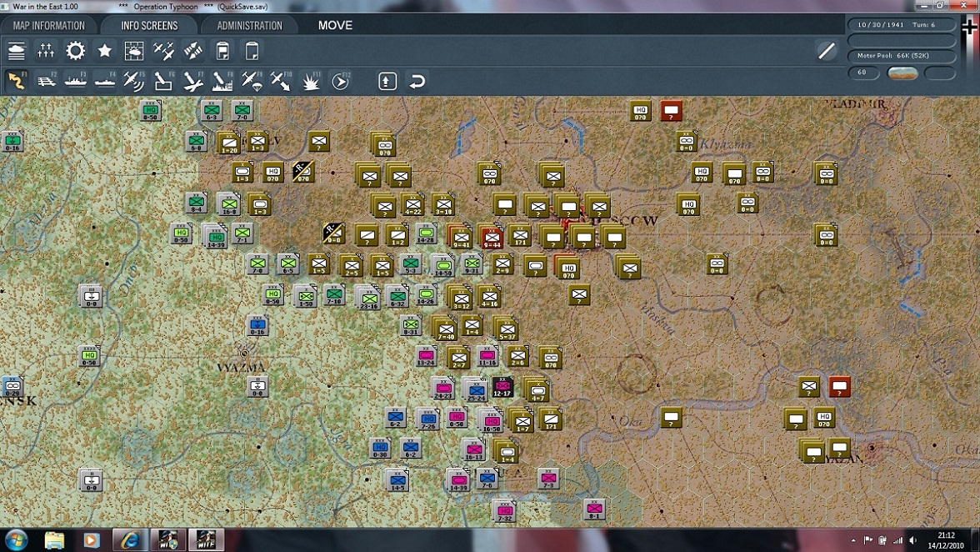Select the pink 24-23 panzer unit

(x=443, y=389)
